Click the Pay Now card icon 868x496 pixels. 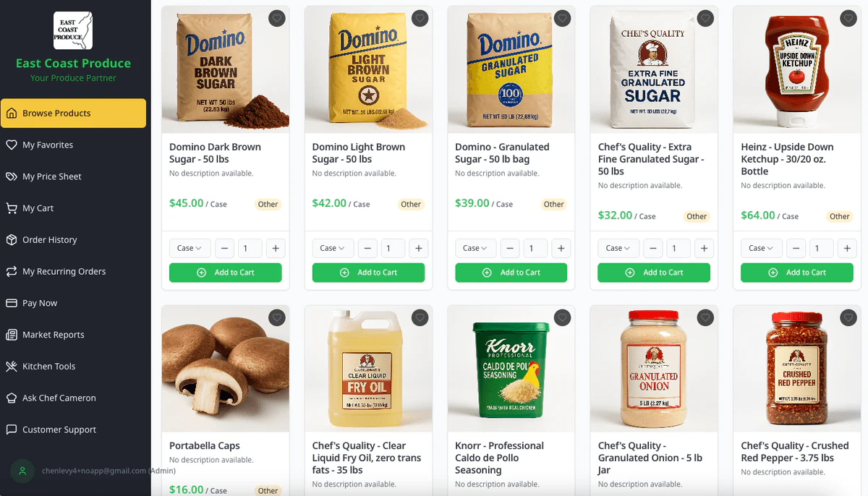point(11,303)
